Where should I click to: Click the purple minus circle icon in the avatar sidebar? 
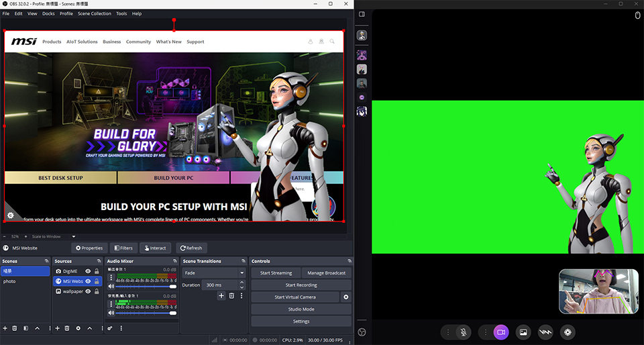[x=362, y=97]
